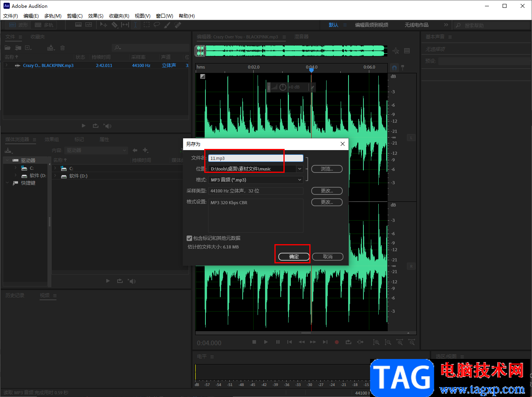Viewport: 532px width, 397px height.
Task: Toggle Loop Playback in editor transport
Action: pyautogui.click(x=348, y=342)
